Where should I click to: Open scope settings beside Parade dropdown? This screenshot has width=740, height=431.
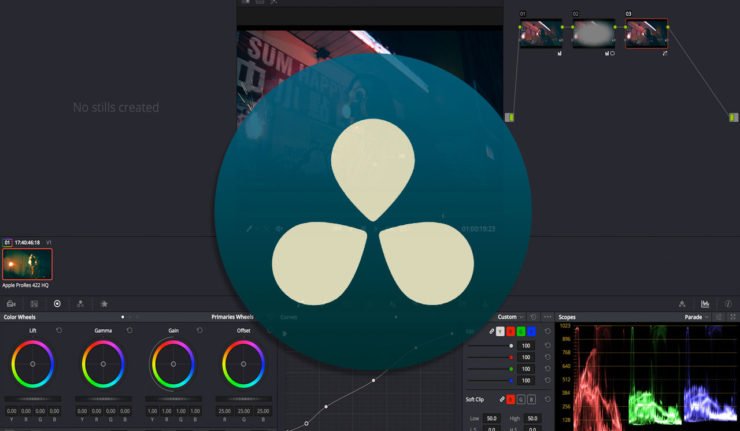[719, 317]
